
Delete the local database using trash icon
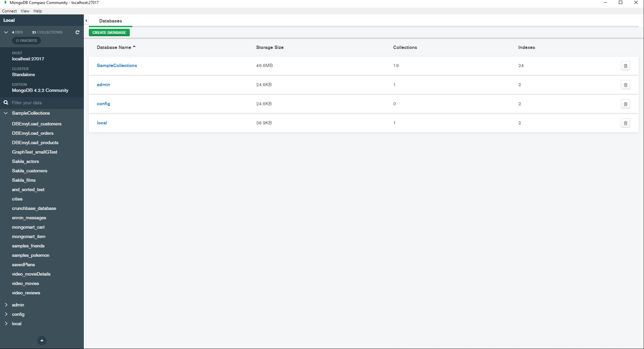(625, 123)
